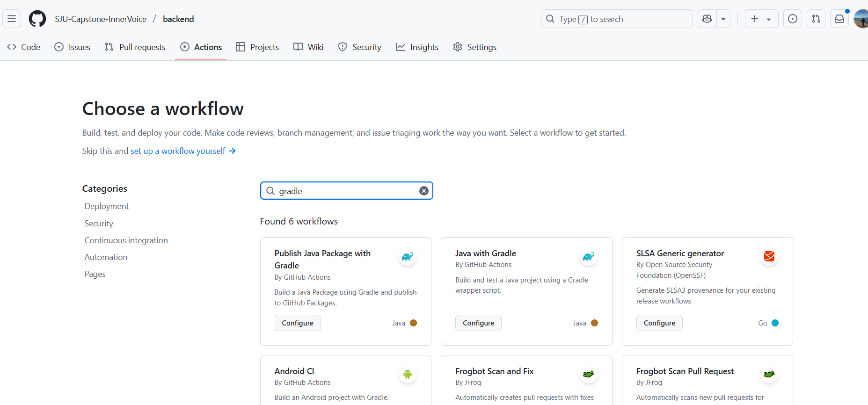Click Publish Java Package with Gradle title
The height and width of the screenshot is (405, 868).
tap(322, 260)
